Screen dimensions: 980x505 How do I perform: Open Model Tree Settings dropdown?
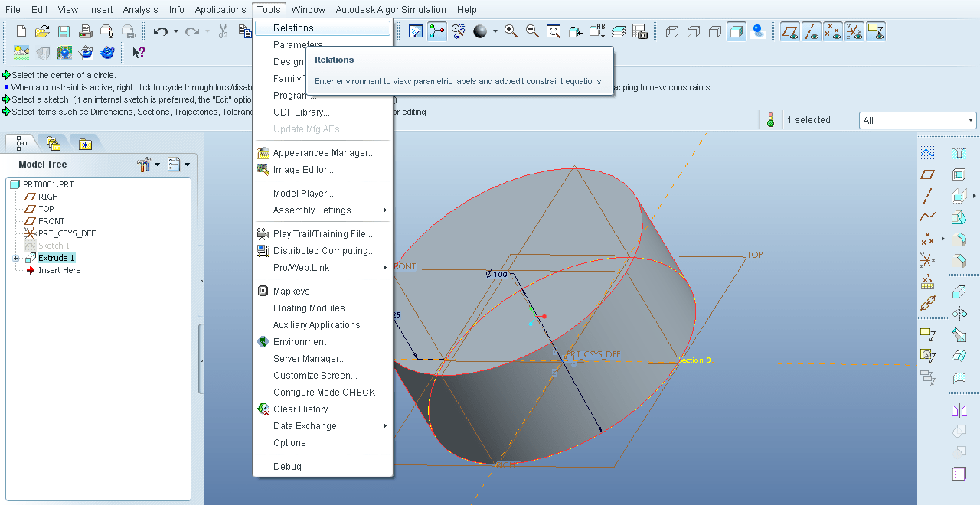(x=149, y=165)
